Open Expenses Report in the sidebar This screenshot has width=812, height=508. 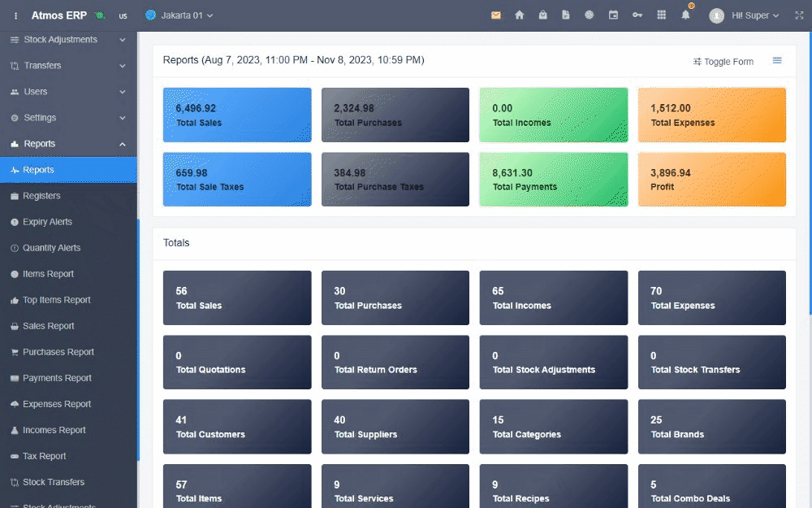(x=68, y=404)
